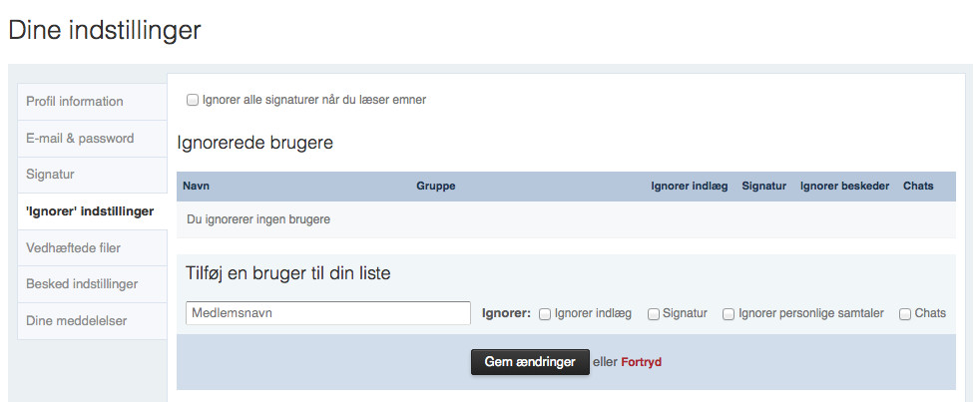Click the 'Dine indstillinger' page title
The image size is (980, 402).
(105, 30)
